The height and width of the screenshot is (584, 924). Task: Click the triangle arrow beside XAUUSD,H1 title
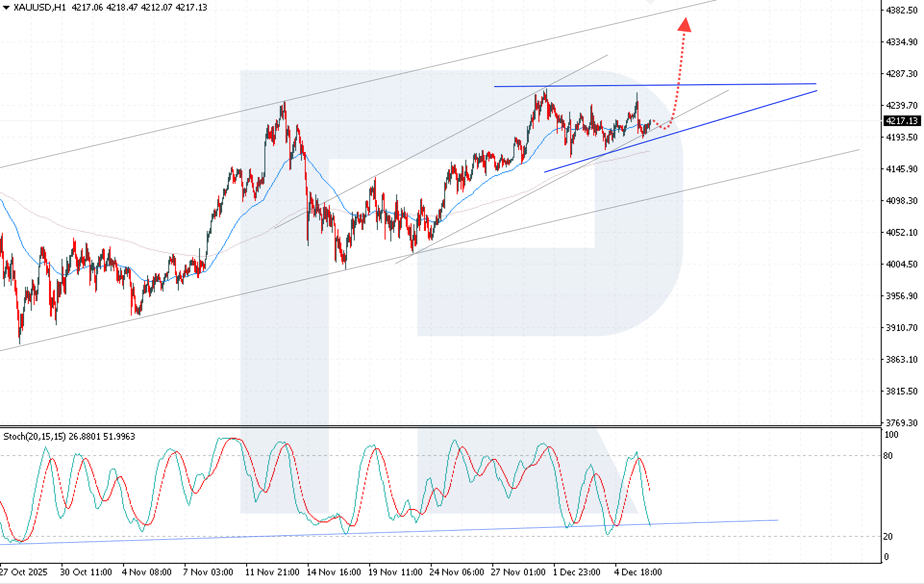tap(6, 7)
